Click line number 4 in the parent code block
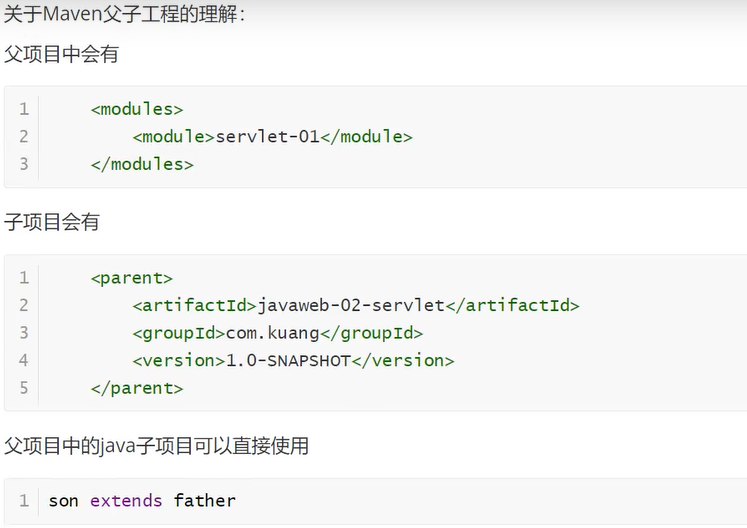The image size is (747, 528). point(23,360)
